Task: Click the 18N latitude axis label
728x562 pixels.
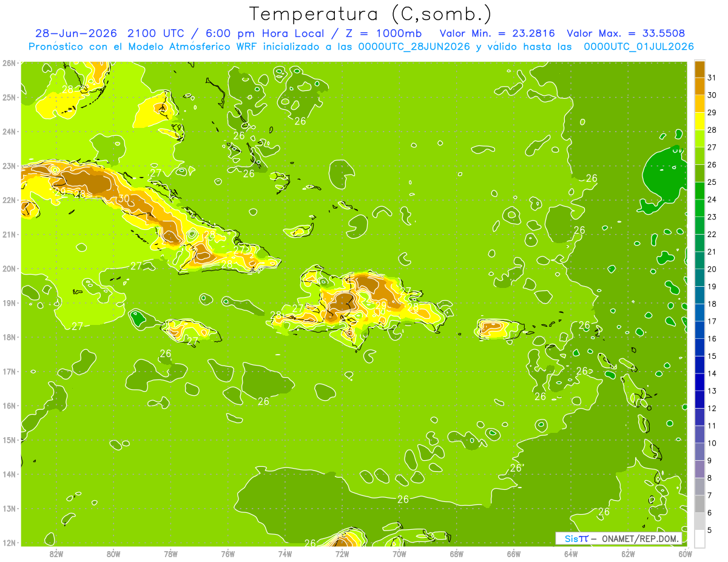Action: point(8,337)
